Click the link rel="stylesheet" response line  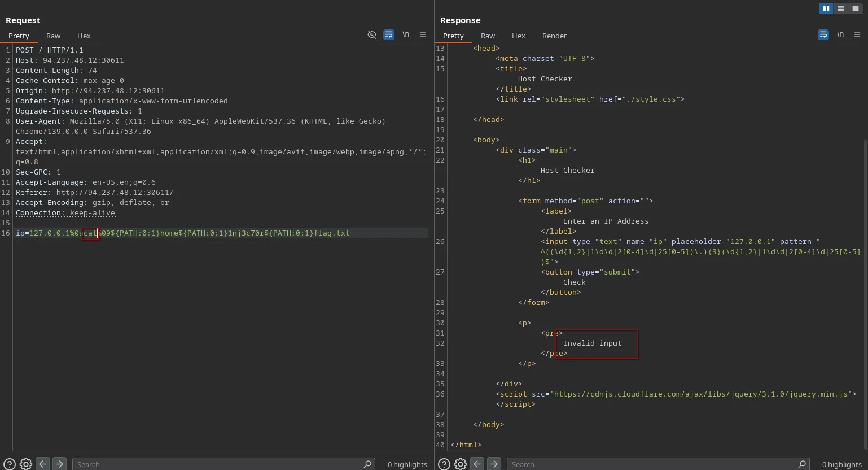pyautogui.click(x=590, y=99)
